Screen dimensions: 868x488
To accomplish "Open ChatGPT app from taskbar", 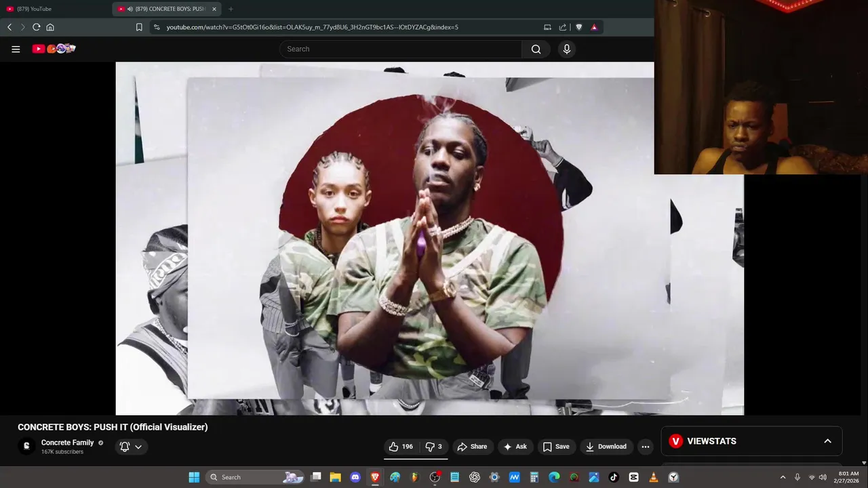I will [x=475, y=477].
